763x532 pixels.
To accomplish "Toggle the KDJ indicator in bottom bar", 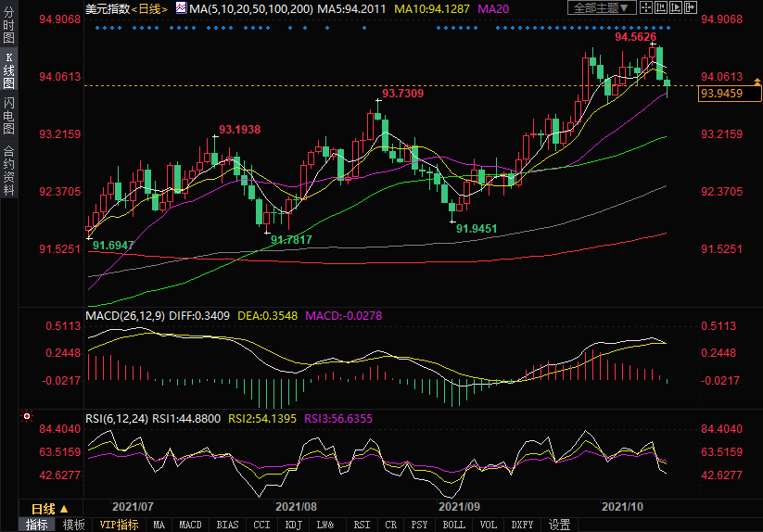I will (294, 525).
